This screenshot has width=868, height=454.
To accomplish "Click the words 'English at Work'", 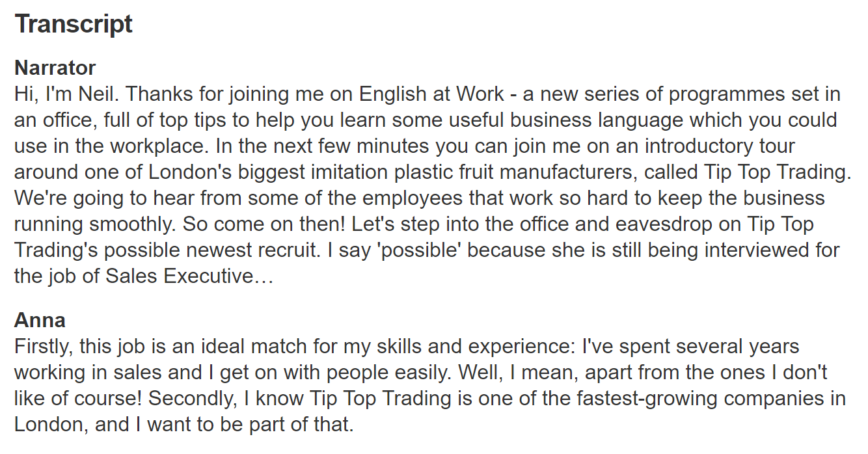I will pyautogui.click(x=431, y=94).
